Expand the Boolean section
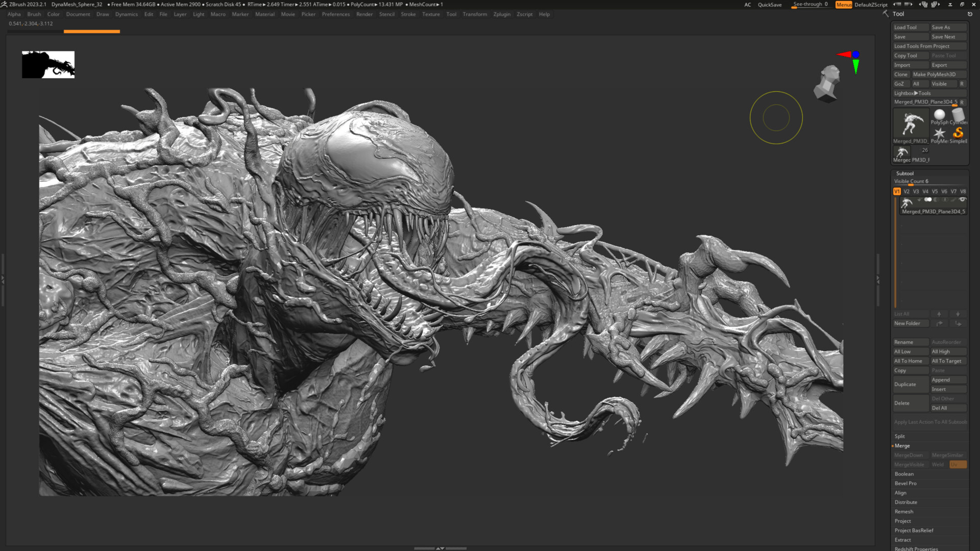The image size is (980, 551). pos(904,474)
